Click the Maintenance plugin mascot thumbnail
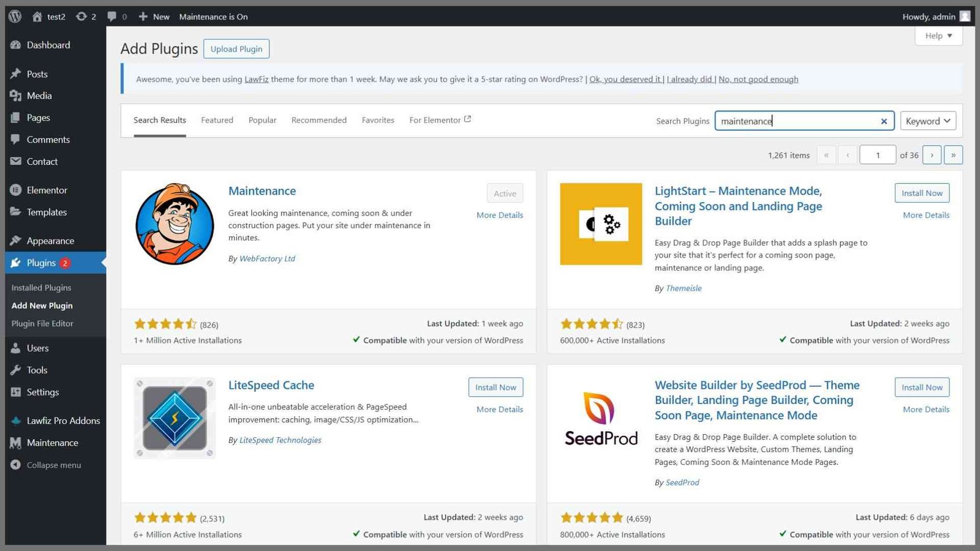Image resolution: width=980 pixels, height=551 pixels. pyautogui.click(x=175, y=223)
